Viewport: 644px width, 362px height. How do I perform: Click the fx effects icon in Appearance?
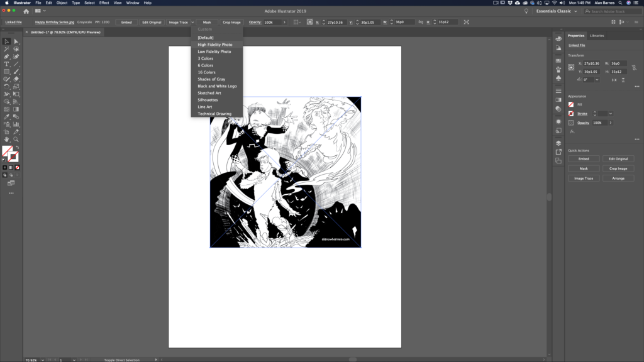572,131
